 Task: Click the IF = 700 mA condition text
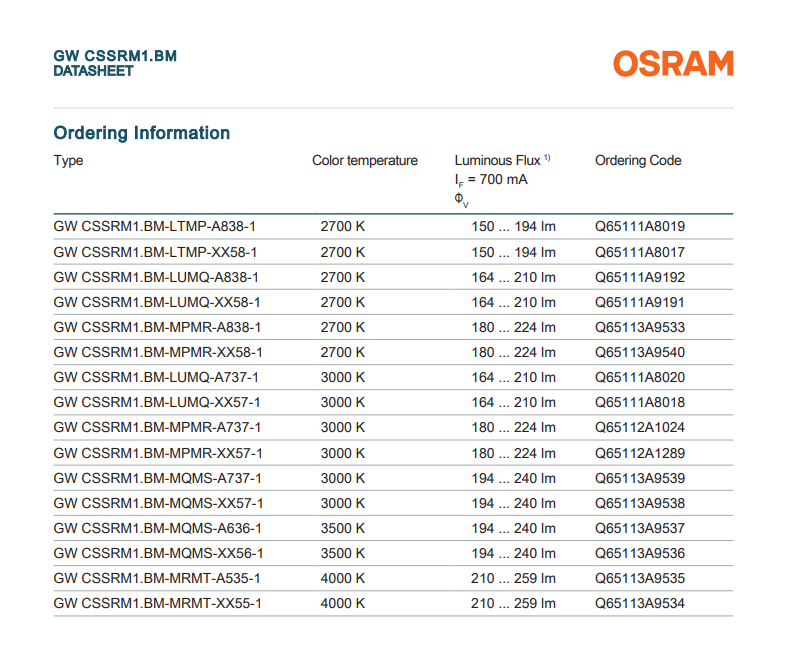coord(491,180)
